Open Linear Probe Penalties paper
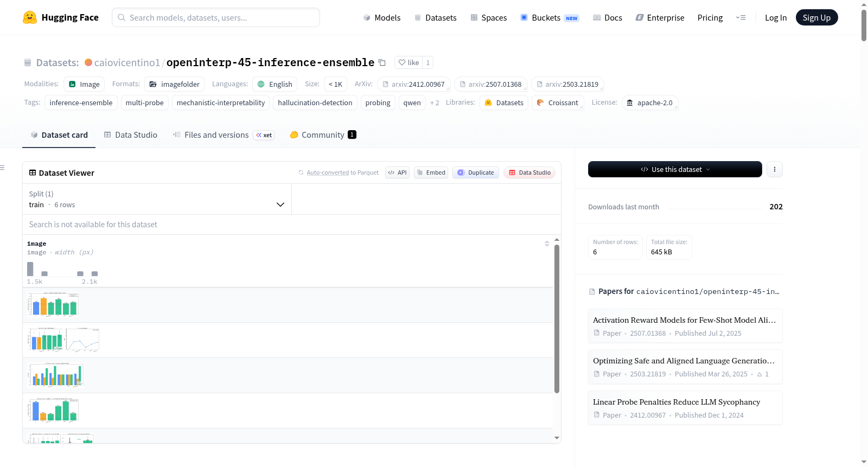This screenshot has height=467, width=868. 685,408
